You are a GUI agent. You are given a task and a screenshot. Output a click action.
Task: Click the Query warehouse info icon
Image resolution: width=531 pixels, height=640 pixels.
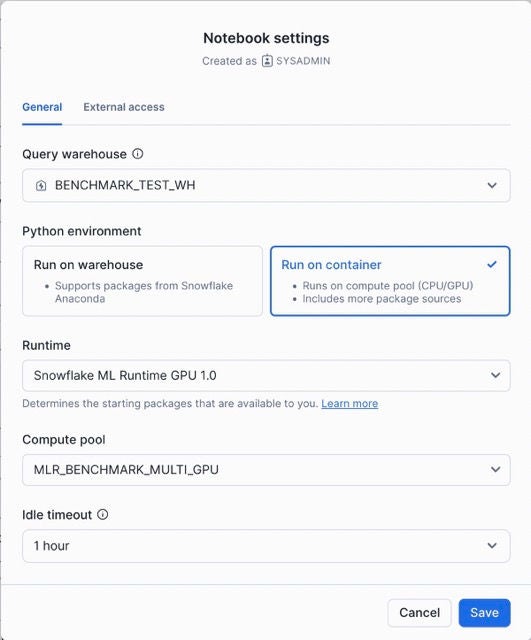(138, 154)
